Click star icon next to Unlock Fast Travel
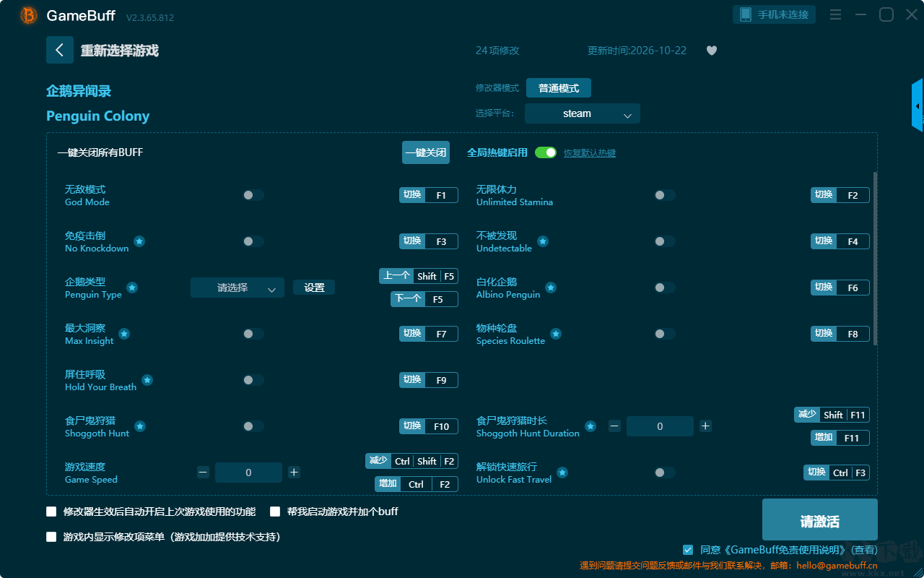Screen dimensions: 924x578 [562, 473]
